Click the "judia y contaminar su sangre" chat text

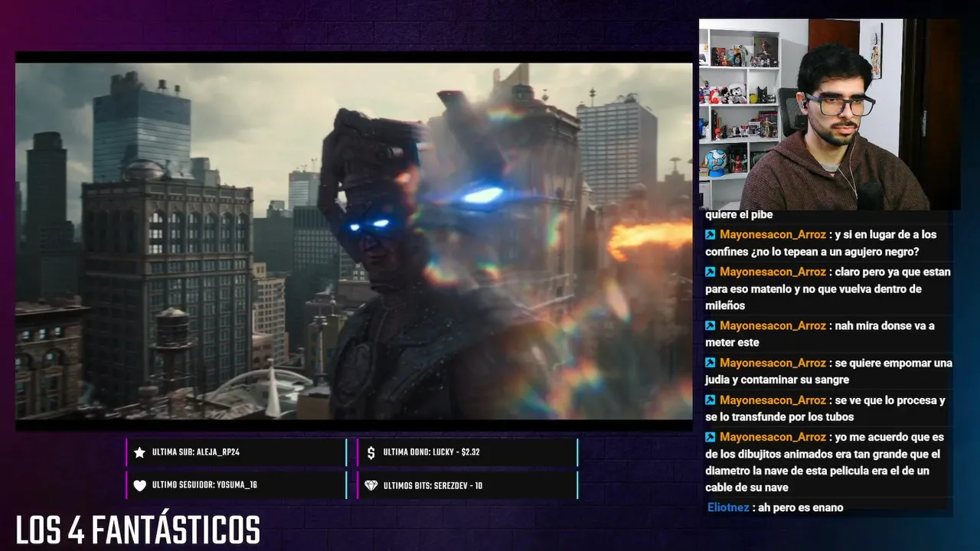coord(777,380)
